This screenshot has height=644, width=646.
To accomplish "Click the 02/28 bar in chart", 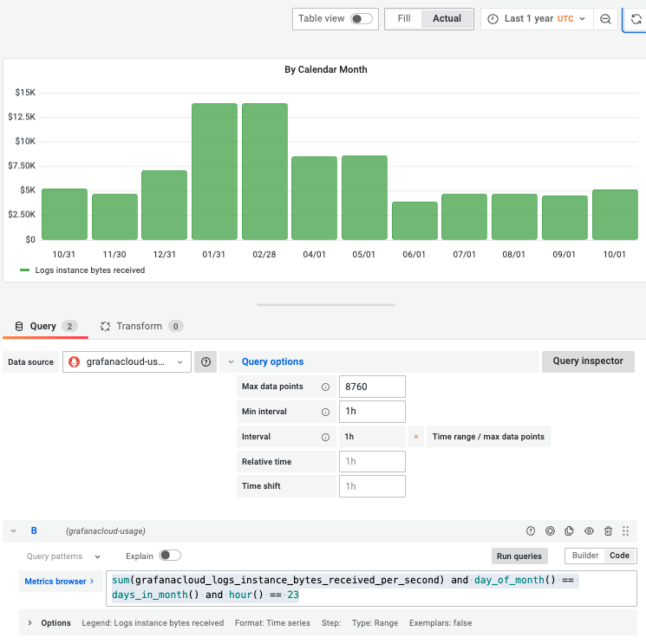I will pos(264,172).
